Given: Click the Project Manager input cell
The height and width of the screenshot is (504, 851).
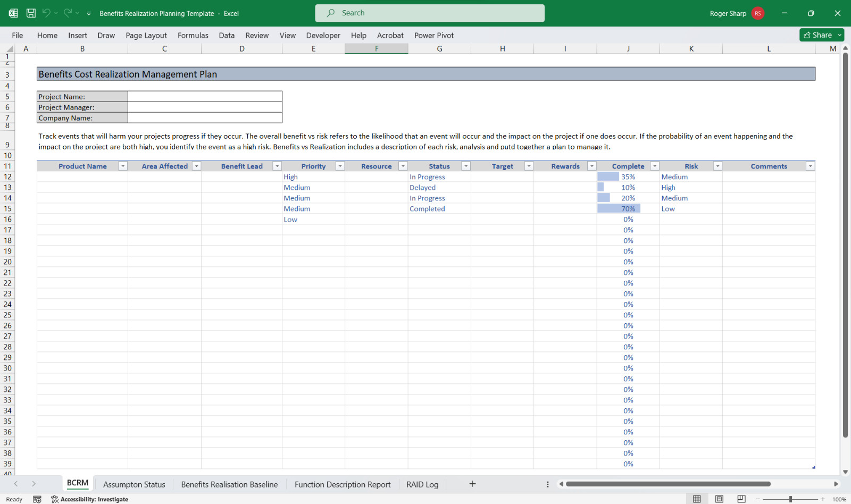Looking at the screenshot, I should point(205,107).
